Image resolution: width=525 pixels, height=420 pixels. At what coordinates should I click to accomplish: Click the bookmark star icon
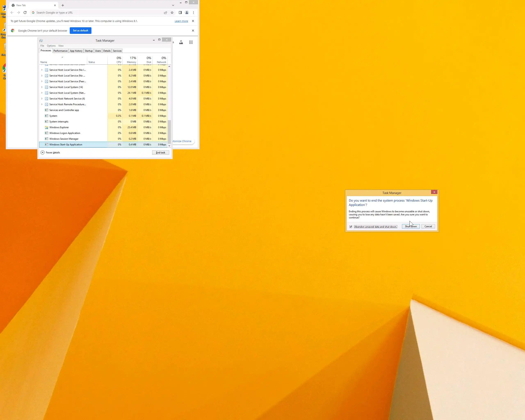(x=172, y=13)
